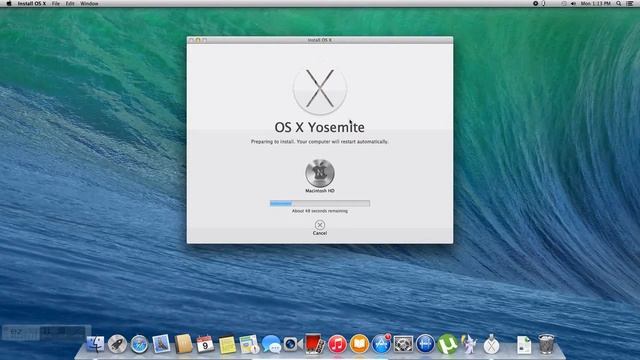The image size is (640, 360).
Task: Select the Macintosh HD disk icon
Action: pyautogui.click(x=320, y=173)
